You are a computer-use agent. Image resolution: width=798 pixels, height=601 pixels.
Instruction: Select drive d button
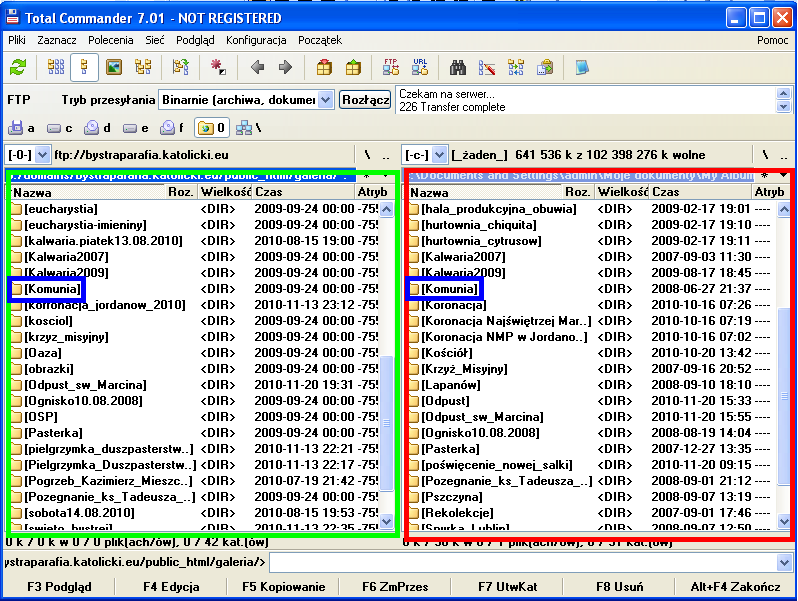(97, 128)
